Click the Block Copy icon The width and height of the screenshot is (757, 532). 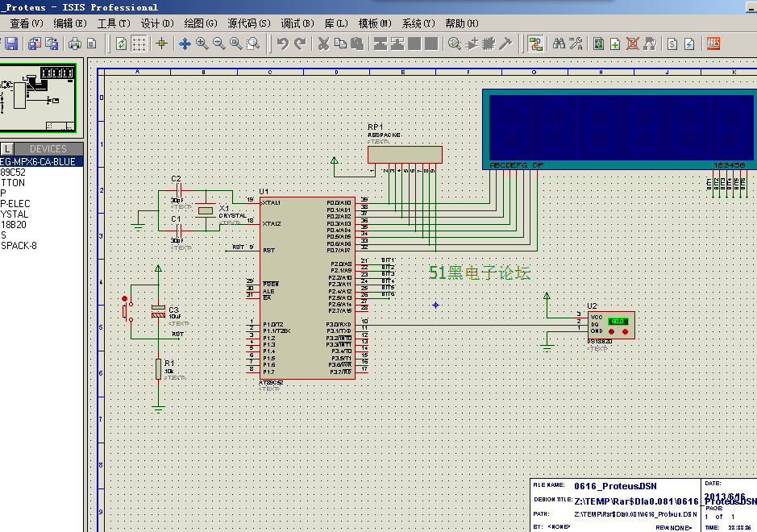click(x=381, y=44)
